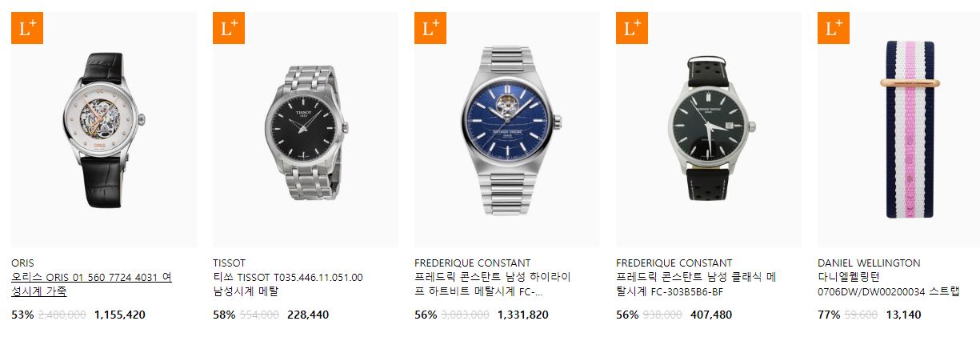Open the Oris skeleton watch image

pyautogui.click(x=104, y=130)
